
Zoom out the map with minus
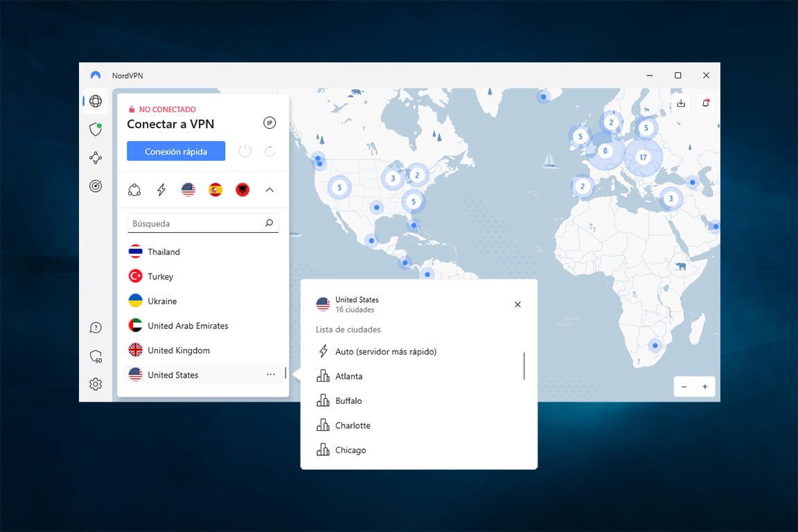(x=684, y=387)
